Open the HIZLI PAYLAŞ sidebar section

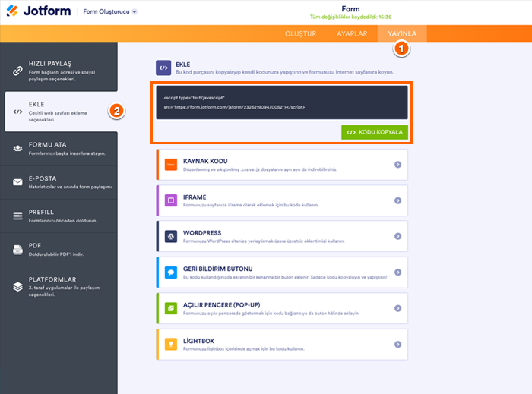coord(59,71)
